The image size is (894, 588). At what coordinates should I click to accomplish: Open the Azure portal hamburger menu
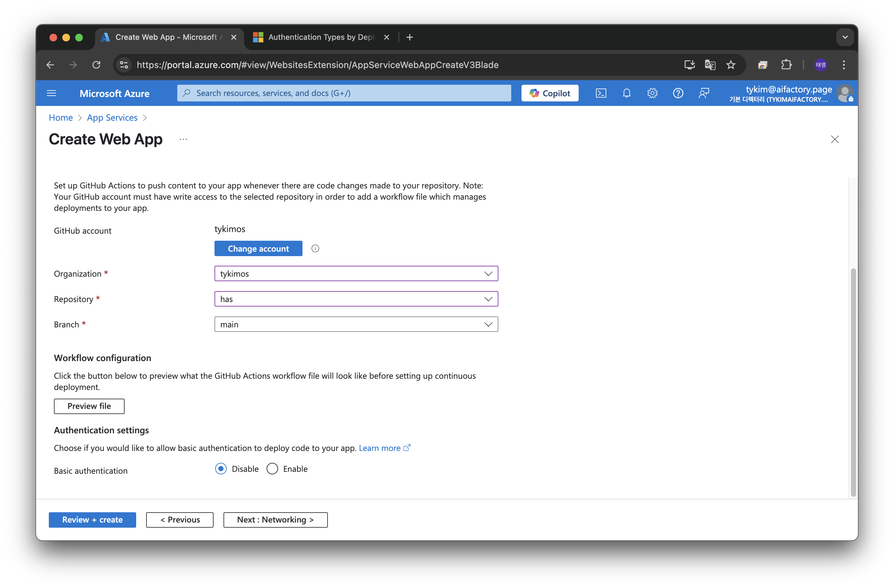coord(51,93)
